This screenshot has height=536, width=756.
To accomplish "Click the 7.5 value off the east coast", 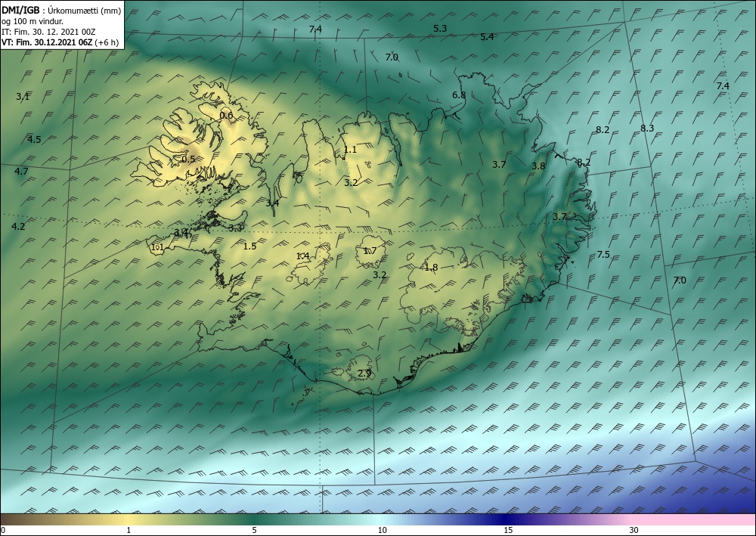I will 603,255.
